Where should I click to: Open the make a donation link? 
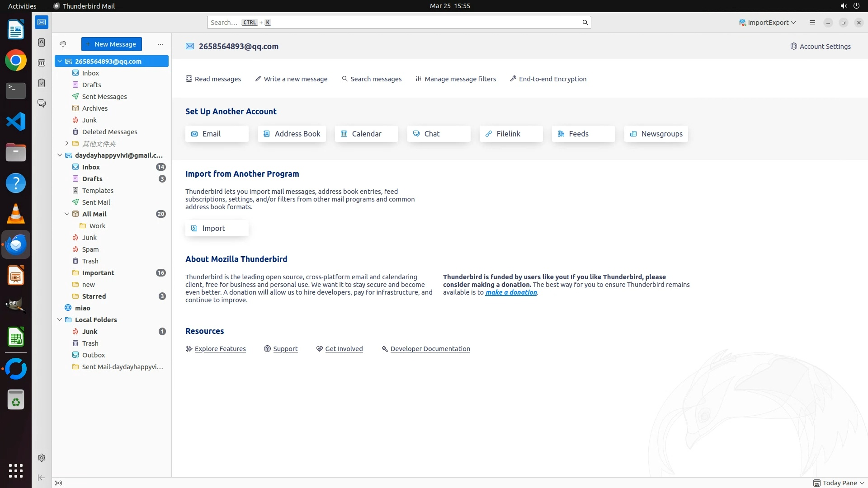click(511, 292)
